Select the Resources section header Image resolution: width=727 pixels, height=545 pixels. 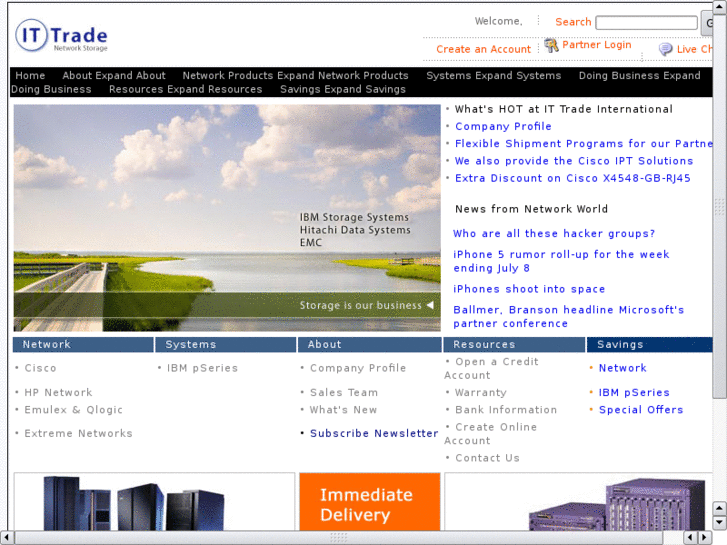click(x=514, y=345)
